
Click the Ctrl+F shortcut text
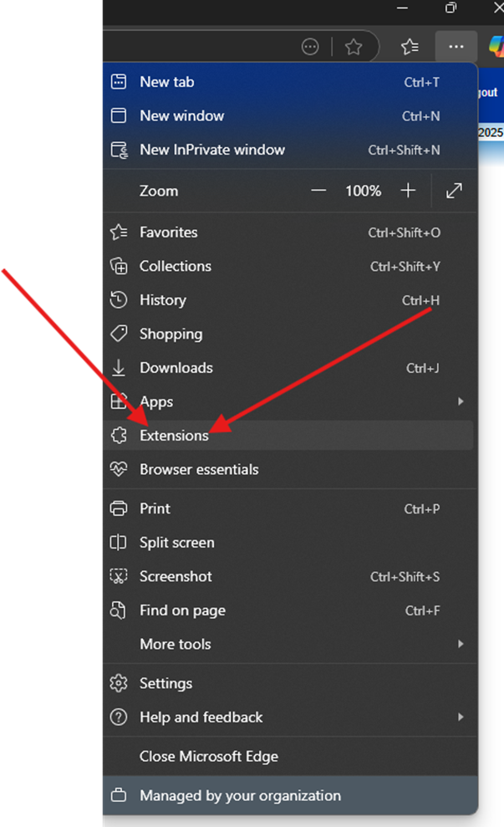(x=422, y=610)
